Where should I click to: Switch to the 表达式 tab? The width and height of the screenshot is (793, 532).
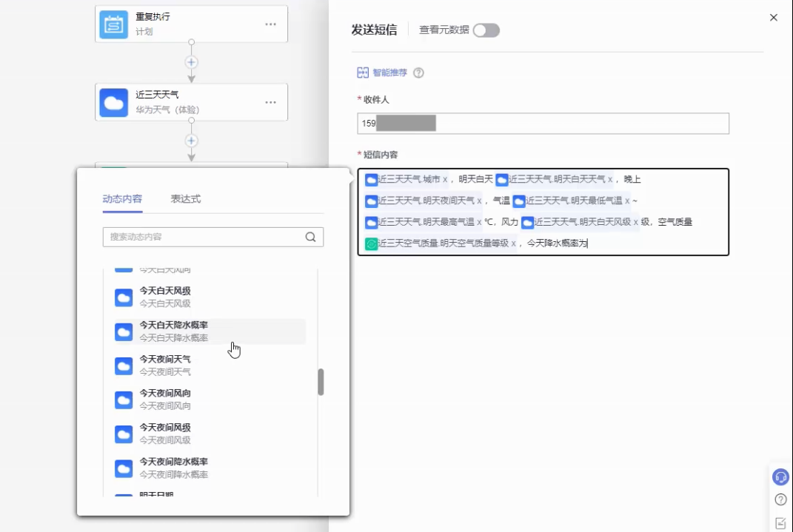pyautogui.click(x=186, y=198)
